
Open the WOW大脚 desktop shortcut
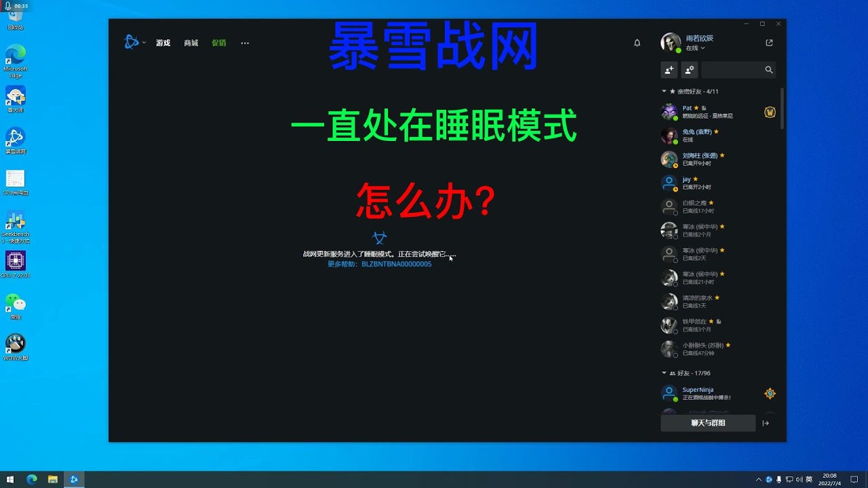coord(15,348)
